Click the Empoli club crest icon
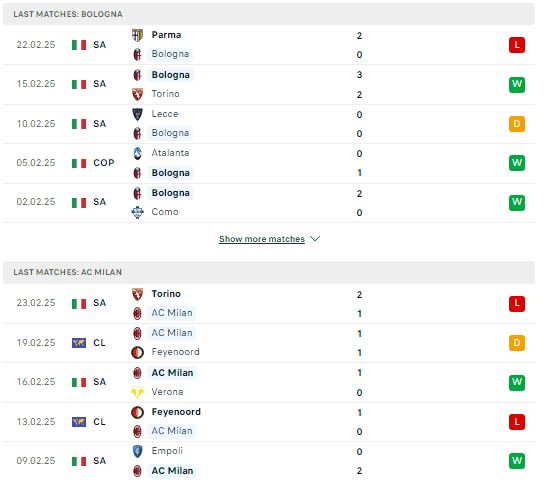Image resolution: width=545 pixels, height=482 pixels. click(137, 451)
